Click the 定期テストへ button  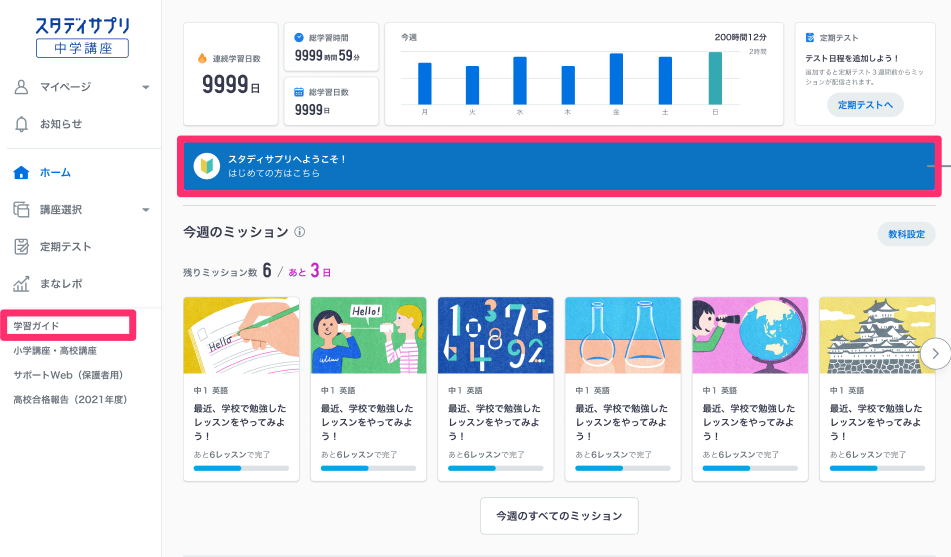[x=865, y=105]
